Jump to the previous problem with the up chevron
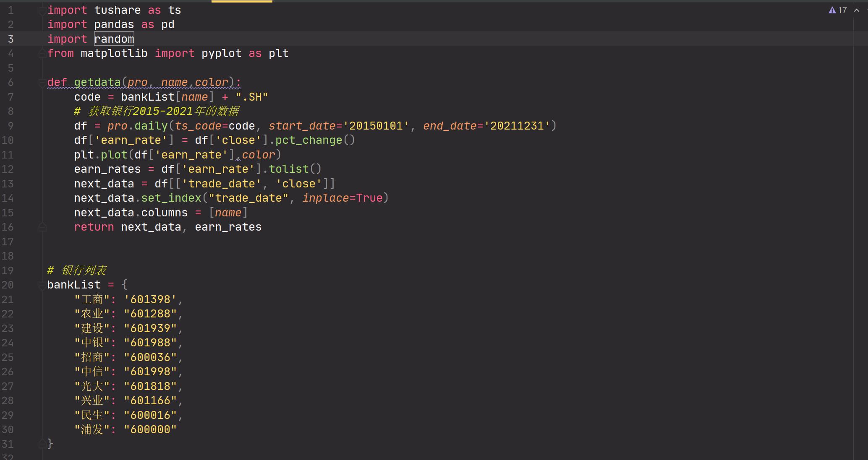Screen dimensions: 868x460 pos(857,10)
